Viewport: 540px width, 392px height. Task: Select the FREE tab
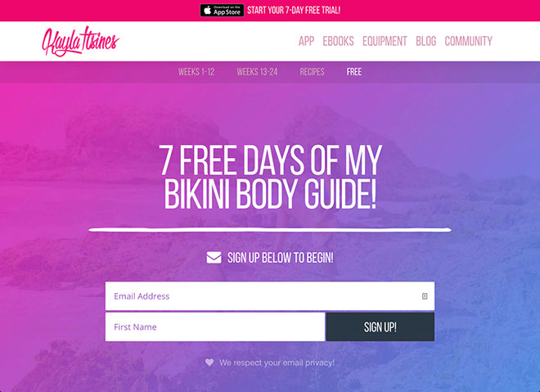(354, 72)
